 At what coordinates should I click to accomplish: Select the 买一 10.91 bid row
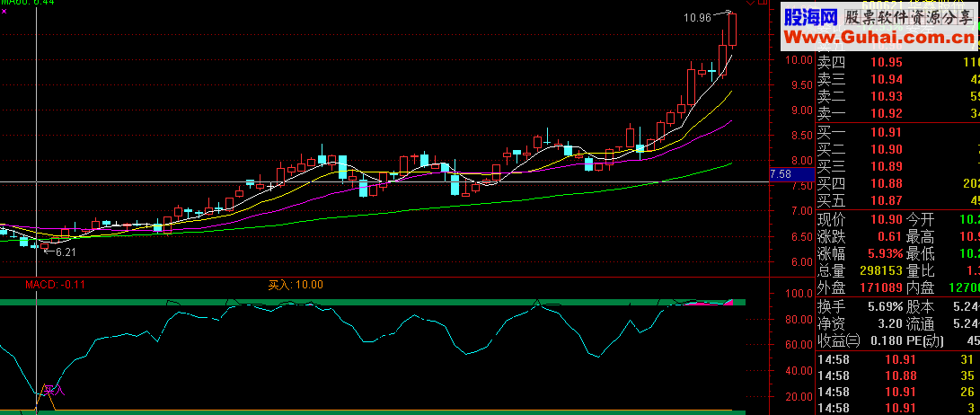898,132
